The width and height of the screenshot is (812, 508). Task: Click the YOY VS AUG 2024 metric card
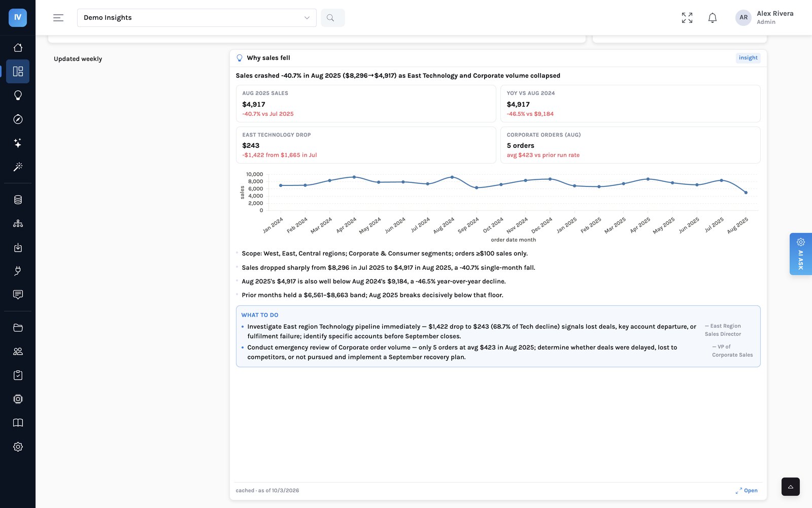click(630, 104)
